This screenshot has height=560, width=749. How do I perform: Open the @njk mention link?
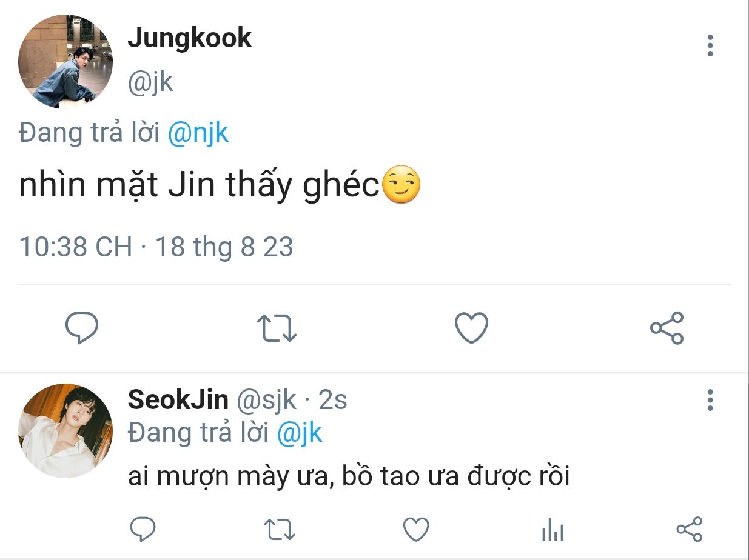(x=198, y=133)
